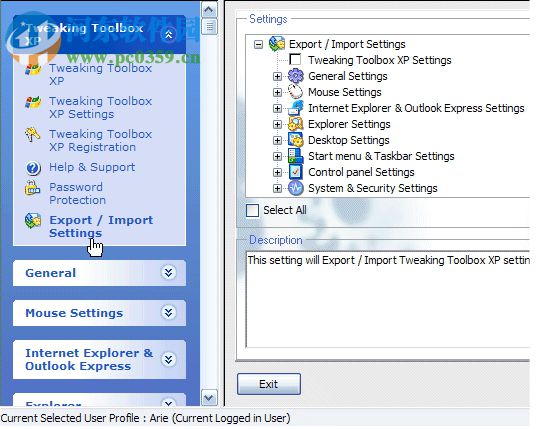Click the General Settings gear icon in tree
This screenshot has height=429, width=536.
(x=296, y=76)
